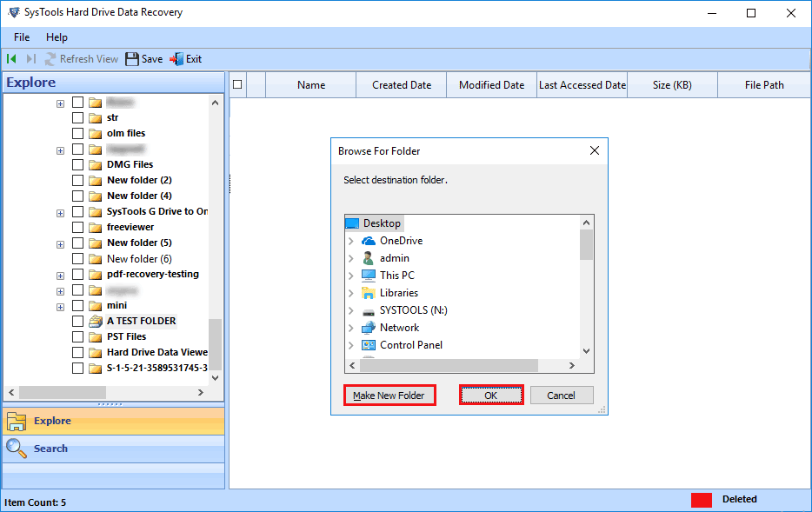Click the Search label in the bottom pane

(x=50, y=449)
